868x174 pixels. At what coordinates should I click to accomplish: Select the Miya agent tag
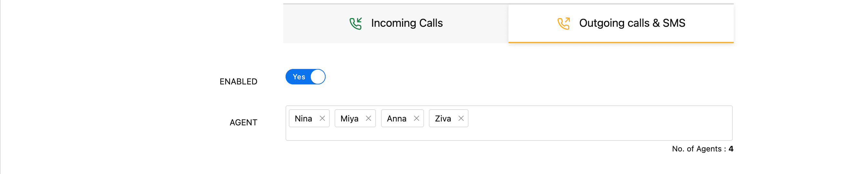[x=349, y=119]
